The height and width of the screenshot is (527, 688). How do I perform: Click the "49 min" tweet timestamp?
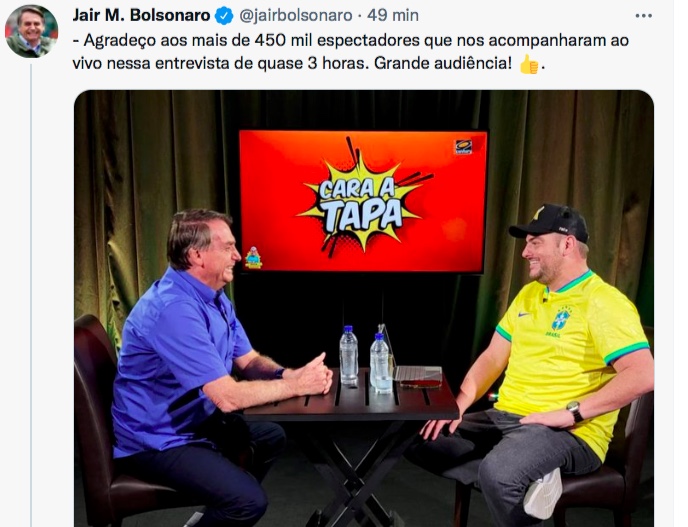coord(393,16)
